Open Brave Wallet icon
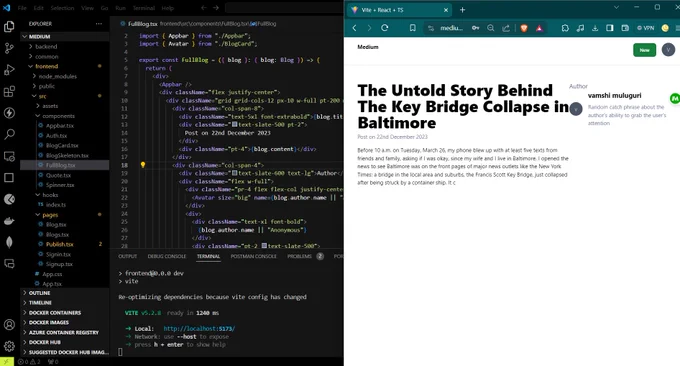The height and width of the screenshot is (366, 680). point(625,28)
